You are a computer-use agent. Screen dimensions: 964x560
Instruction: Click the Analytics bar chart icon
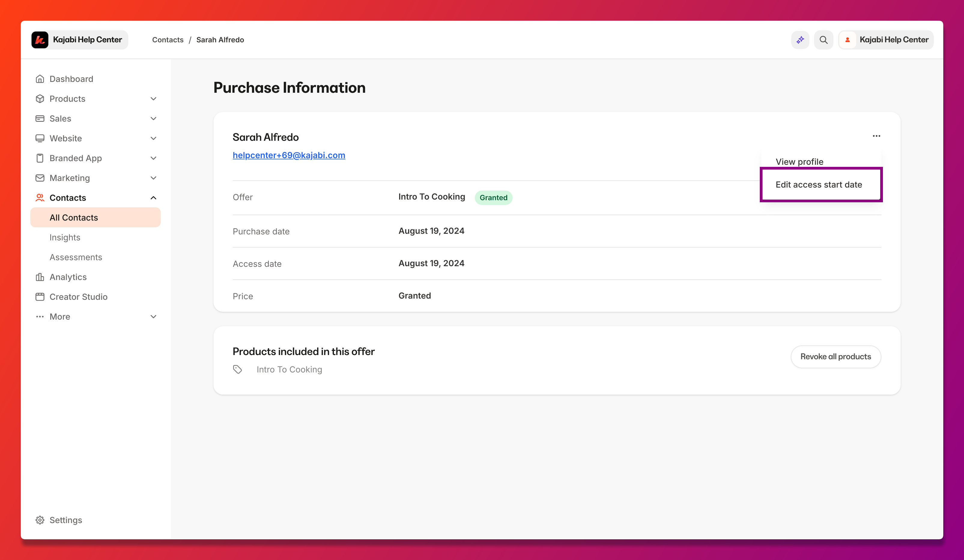pyautogui.click(x=40, y=277)
